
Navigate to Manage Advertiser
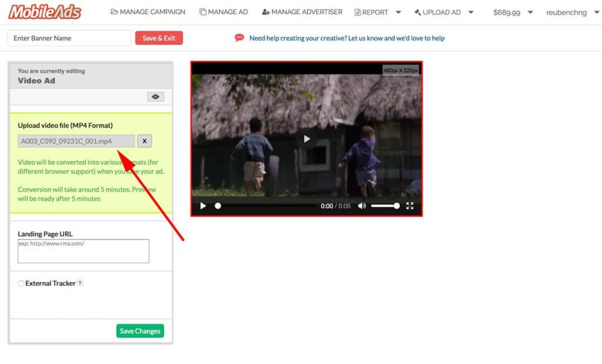(x=302, y=12)
